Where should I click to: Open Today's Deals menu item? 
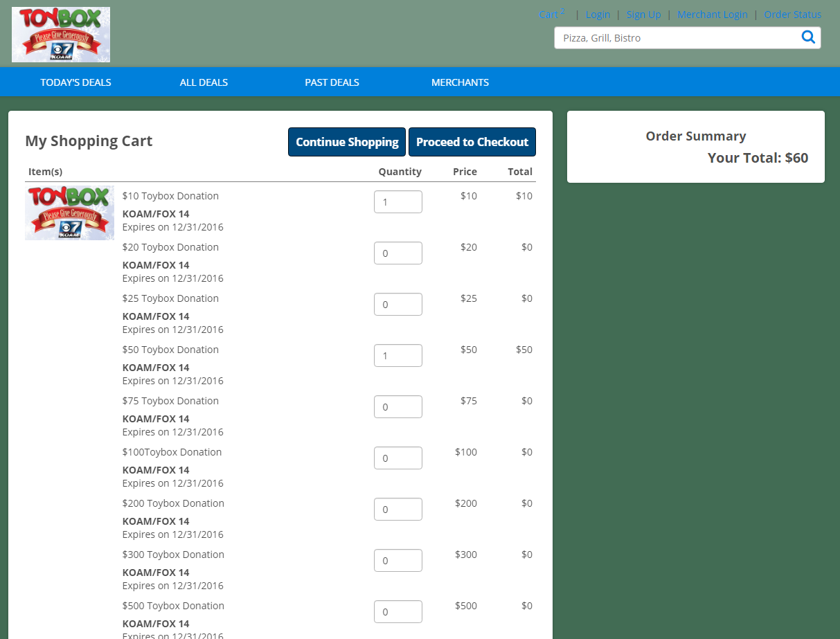point(75,82)
